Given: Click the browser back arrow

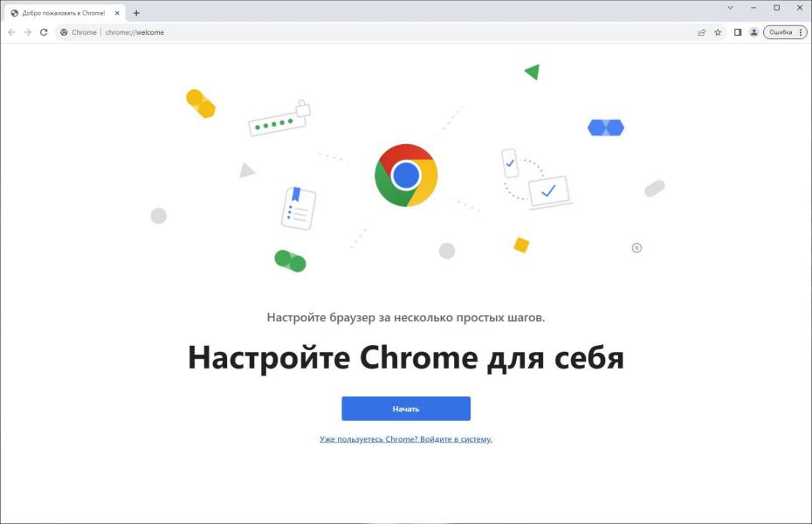Looking at the screenshot, I should [11, 32].
